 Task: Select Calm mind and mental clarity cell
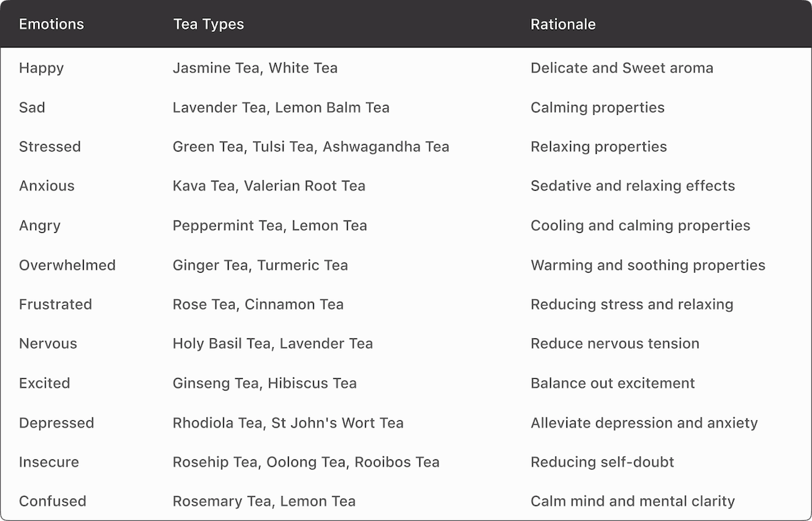coord(633,501)
